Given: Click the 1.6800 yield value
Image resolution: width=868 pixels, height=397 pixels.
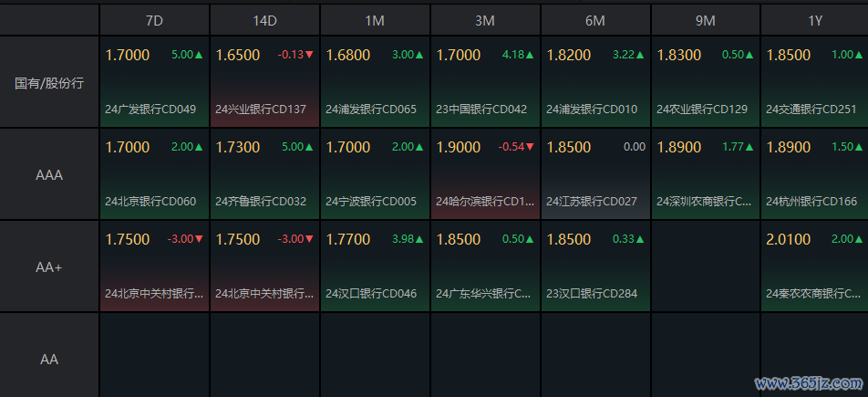Looking at the screenshot, I should pyautogui.click(x=347, y=55).
